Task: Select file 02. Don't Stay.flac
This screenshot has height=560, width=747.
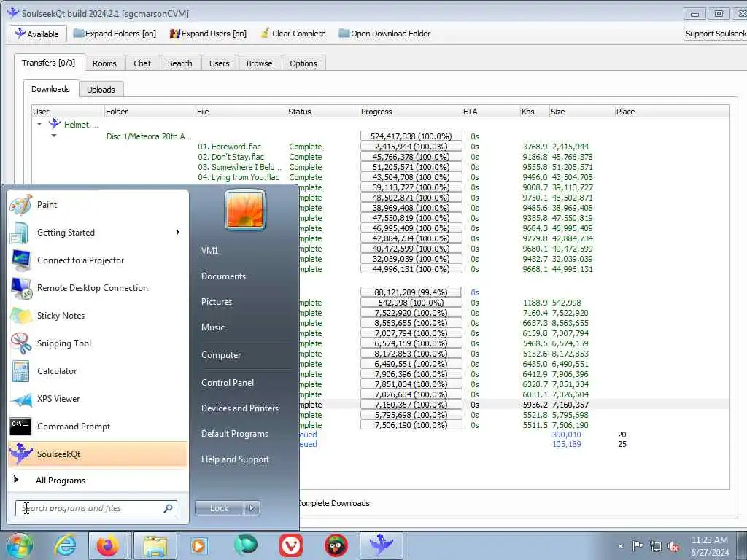Action: [x=231, y=157]
